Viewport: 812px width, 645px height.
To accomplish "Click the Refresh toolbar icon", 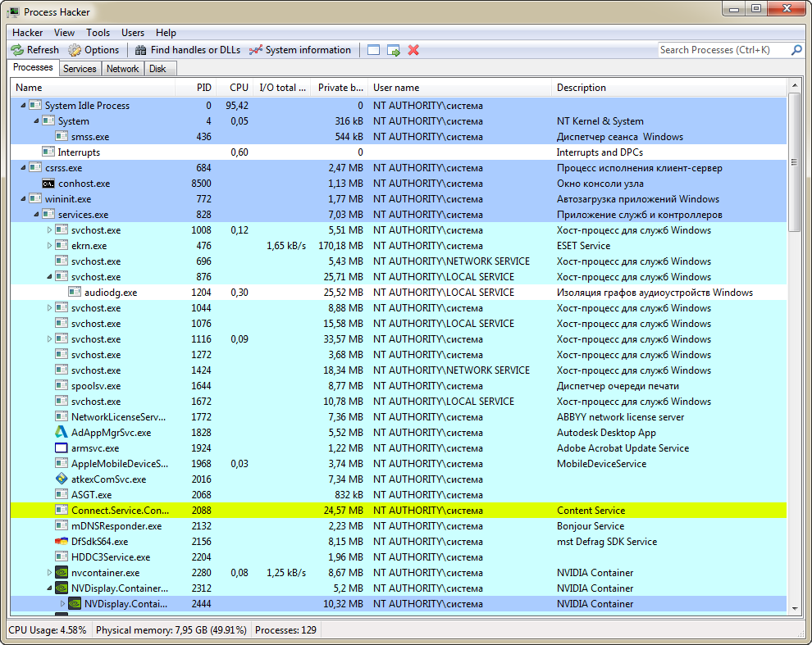I will point(17,50).
